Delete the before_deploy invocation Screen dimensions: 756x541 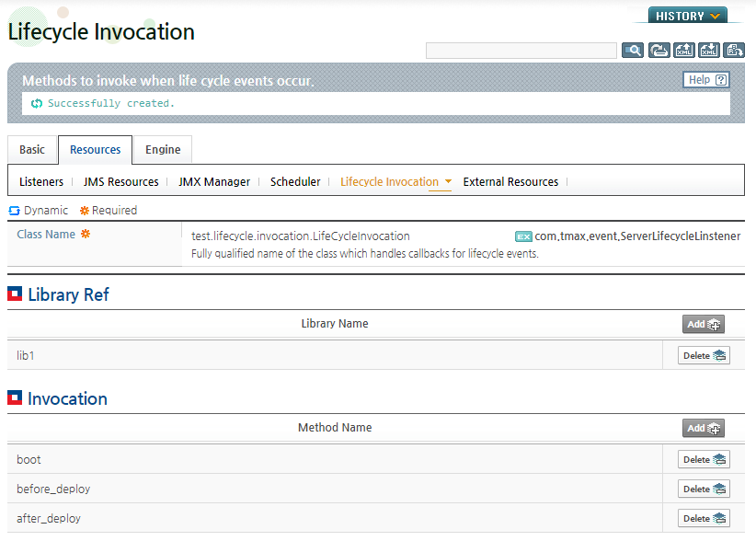[704, 489]
